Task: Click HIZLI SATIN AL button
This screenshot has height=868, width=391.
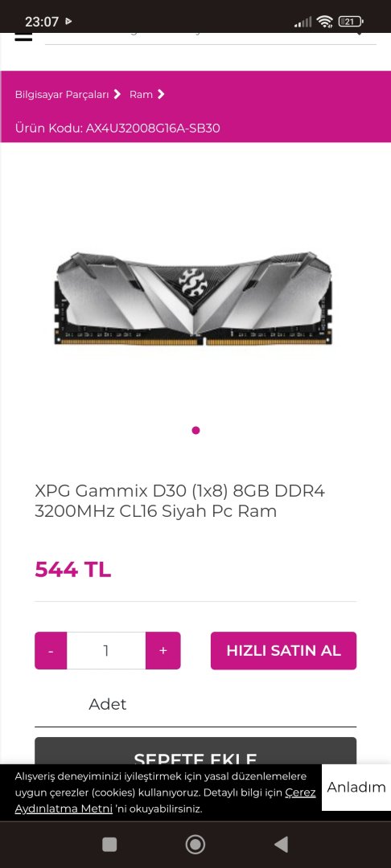Action: 283,650
